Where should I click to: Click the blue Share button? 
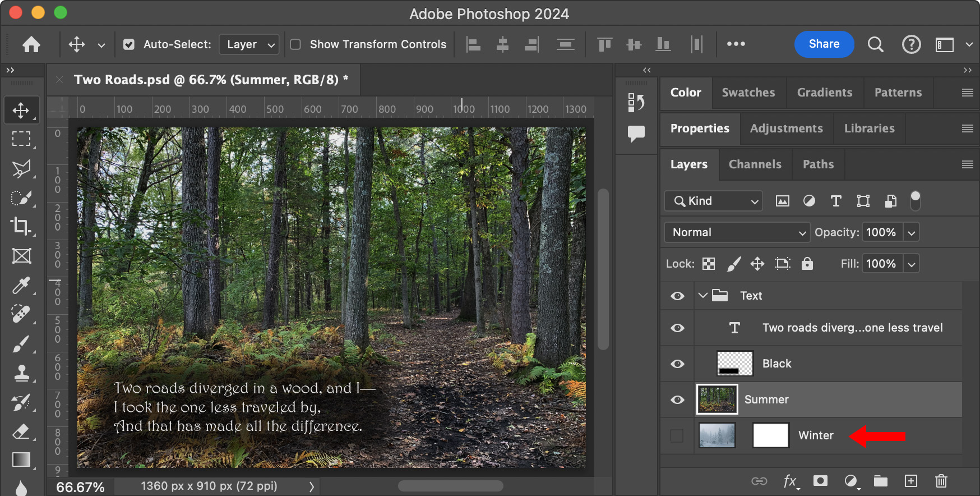[x=824, y=44]
